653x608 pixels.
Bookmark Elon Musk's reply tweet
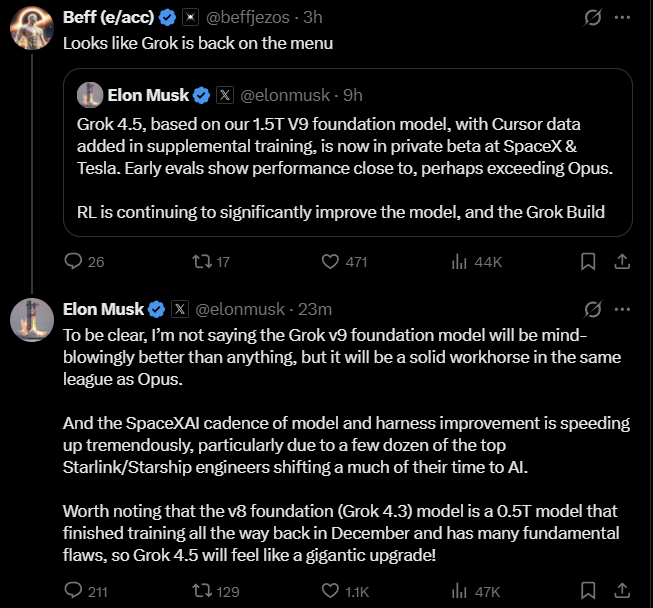pos(588,591)
